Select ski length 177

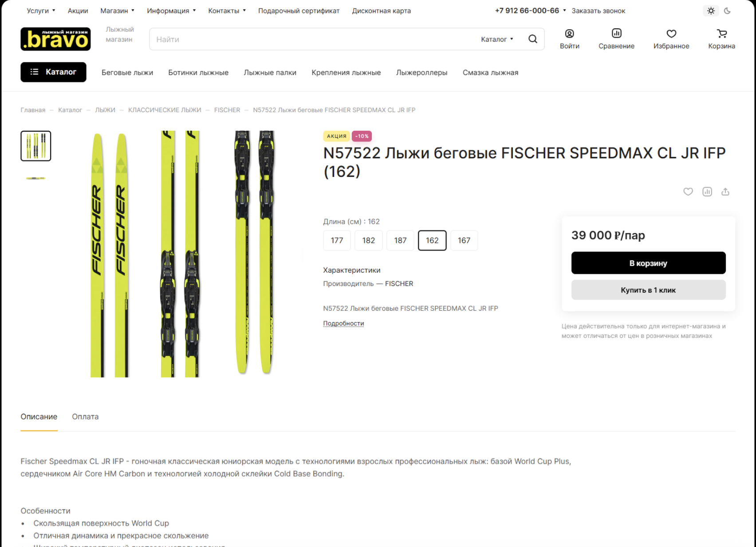pyautogui.click(x=337, y=240)
